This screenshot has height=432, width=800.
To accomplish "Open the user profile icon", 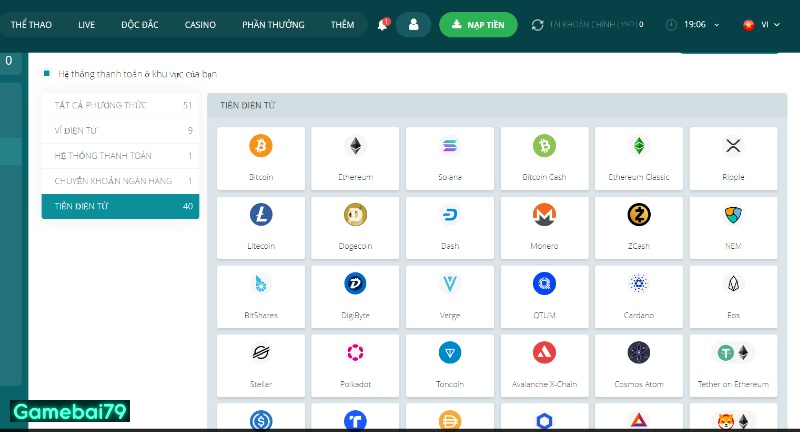I will [413, 24].
